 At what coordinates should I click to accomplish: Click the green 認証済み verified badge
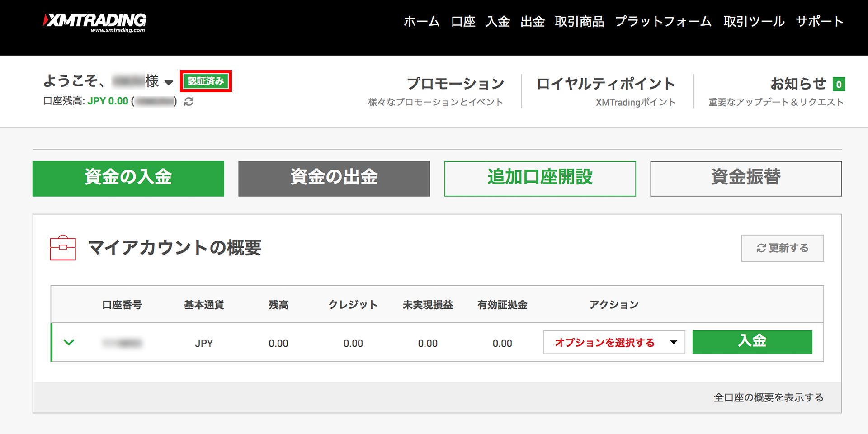[206, 81]
